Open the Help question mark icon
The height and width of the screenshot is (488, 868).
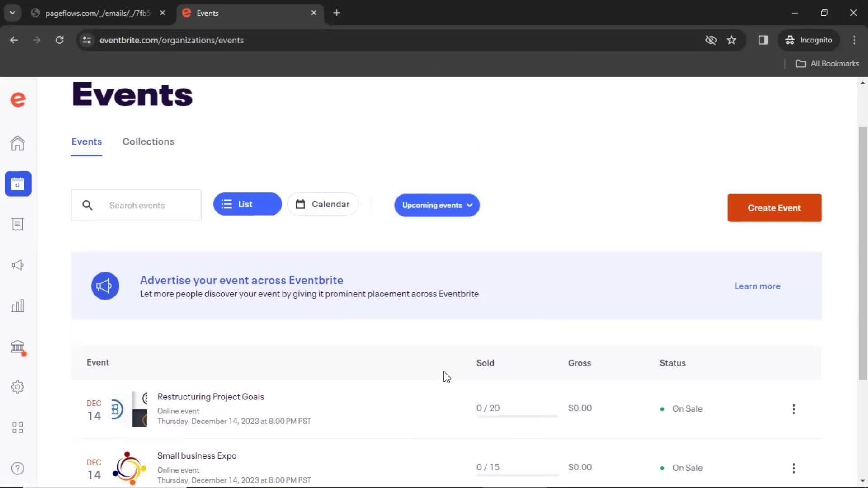(18, 468)
